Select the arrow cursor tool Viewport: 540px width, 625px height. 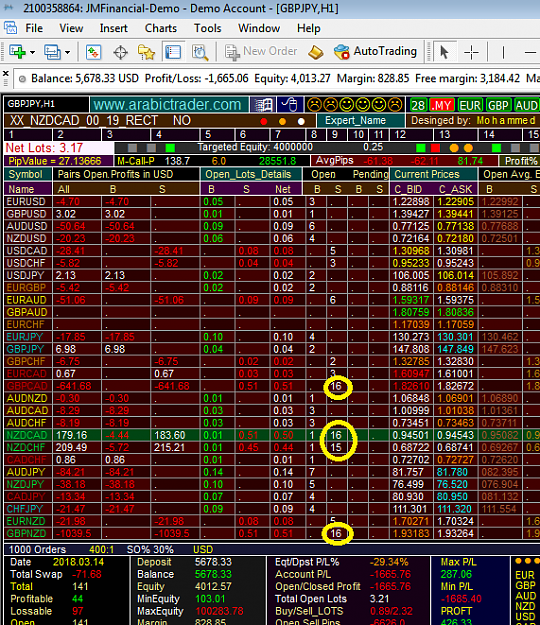[444, 52]
